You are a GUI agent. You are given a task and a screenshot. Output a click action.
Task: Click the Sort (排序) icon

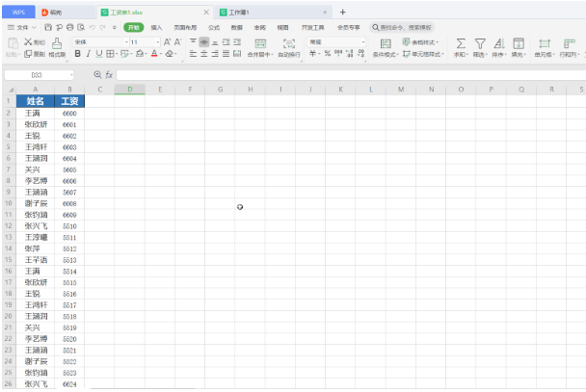click(x=499, y=43)
